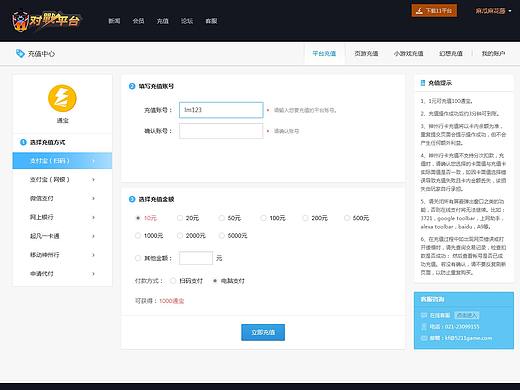Expand the 起凡一卡通 row arrow
Viewport: 520px width, 390px height.
click(x=93, y=236)
